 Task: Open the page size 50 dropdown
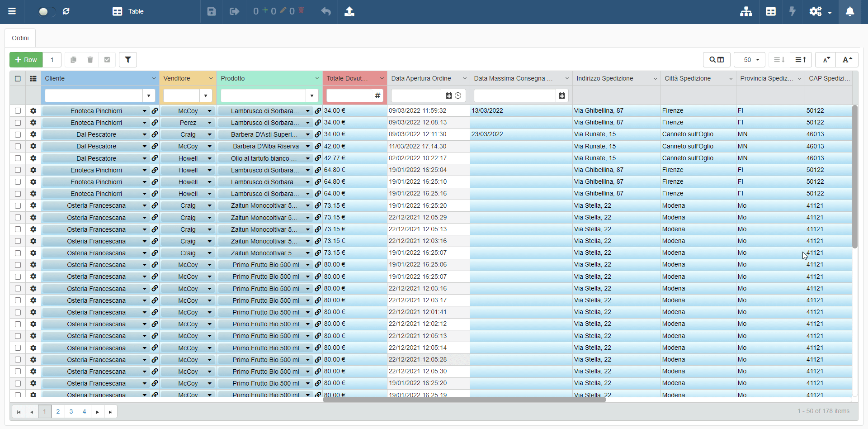tap(750, 60)
